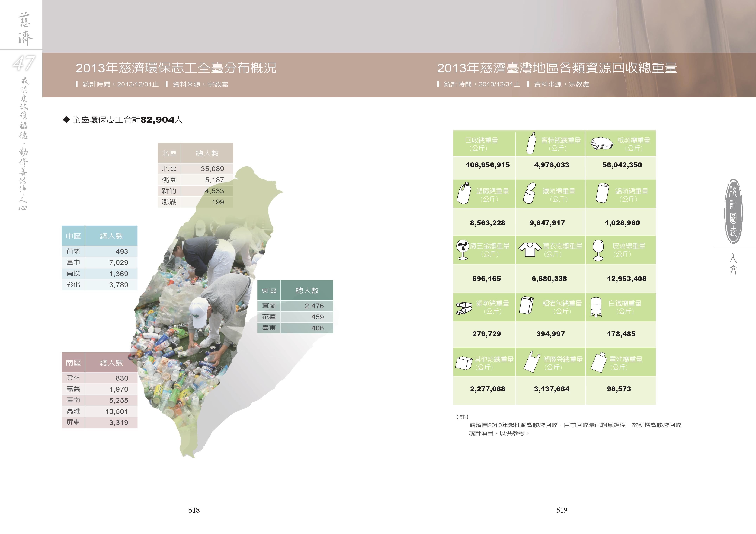Click the total recycled weight 106,956,915
Screen dimensions: 756x534
tap(487, 165)
